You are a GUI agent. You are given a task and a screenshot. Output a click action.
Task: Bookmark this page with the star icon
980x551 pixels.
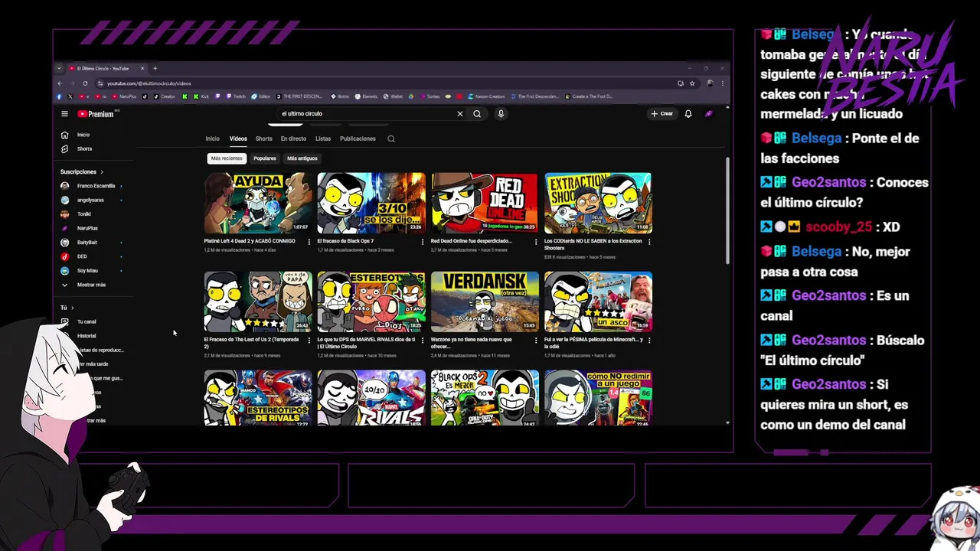pos(692,83)
